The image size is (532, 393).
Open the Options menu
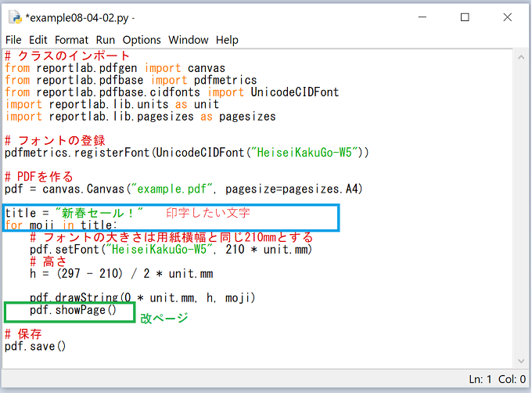click(x=142, y=40)
